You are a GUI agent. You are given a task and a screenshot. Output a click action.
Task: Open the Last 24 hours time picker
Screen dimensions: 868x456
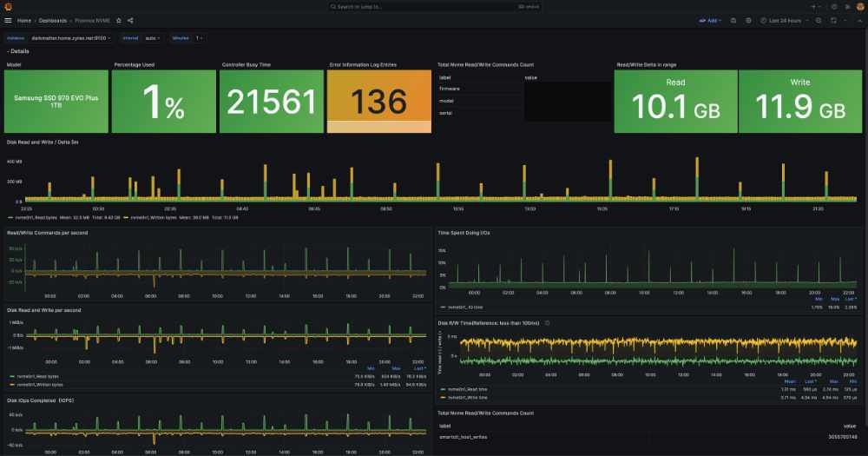(x=784, y=21)
